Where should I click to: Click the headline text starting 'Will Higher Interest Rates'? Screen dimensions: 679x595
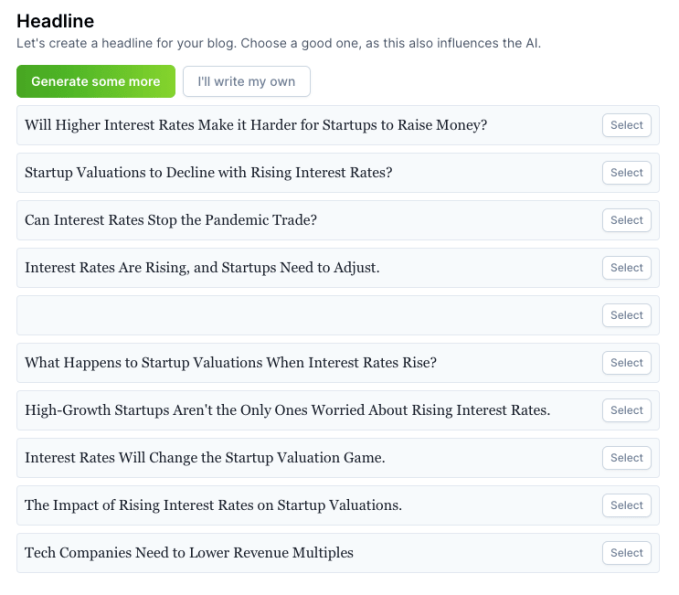point(256,125)
